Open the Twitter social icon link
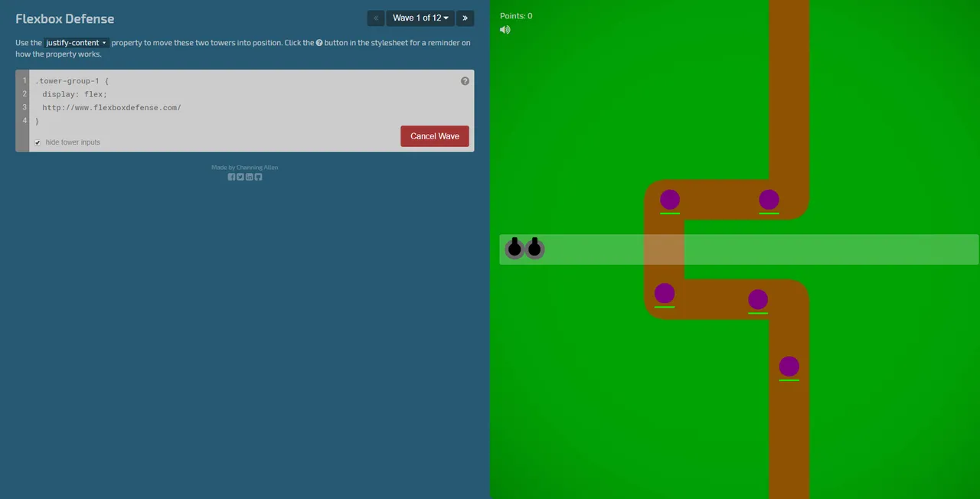The image size is (980, 499). tap(240, 177)
